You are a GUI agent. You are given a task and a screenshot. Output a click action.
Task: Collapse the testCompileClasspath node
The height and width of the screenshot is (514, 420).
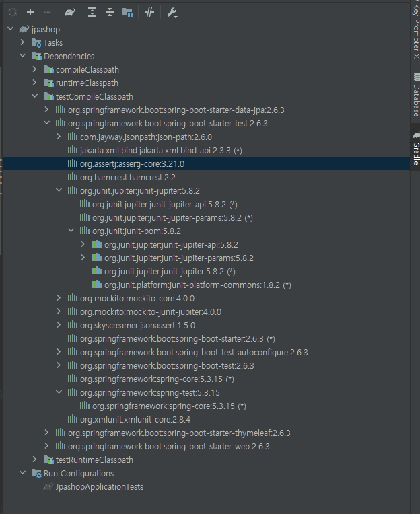[x=35, y=96]
